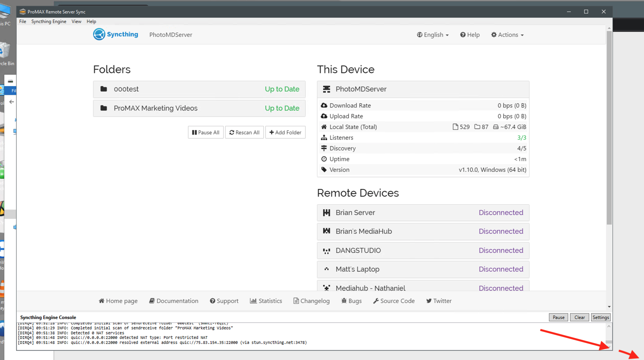Click the local state disk size icon
Screen dimensions: 644x360
tap(495, 127)
